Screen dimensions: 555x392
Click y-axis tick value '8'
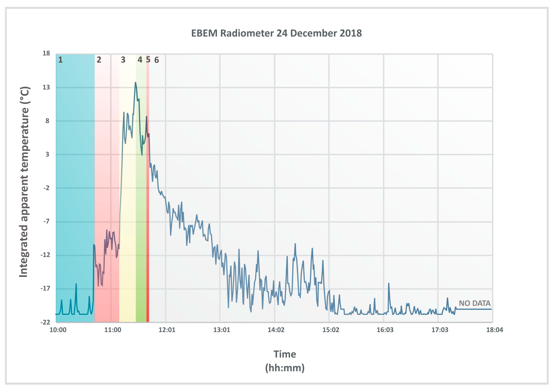click(x=47, y=121)
